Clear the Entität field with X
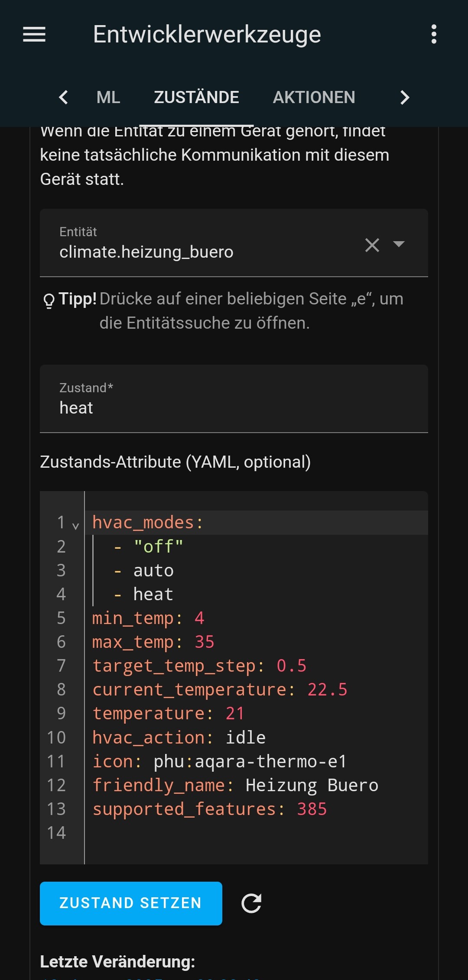The height and width of the screenshot is (980, 468). point(372,245)
